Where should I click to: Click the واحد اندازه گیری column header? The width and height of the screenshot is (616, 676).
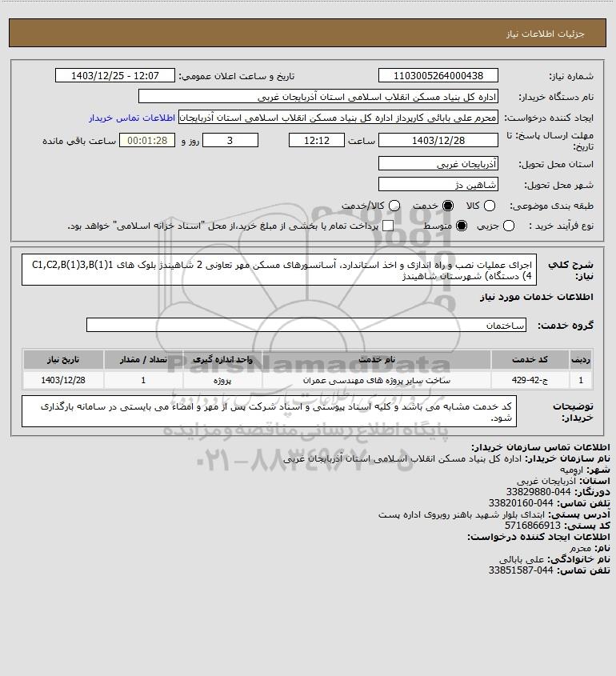[x=222, y=359]
